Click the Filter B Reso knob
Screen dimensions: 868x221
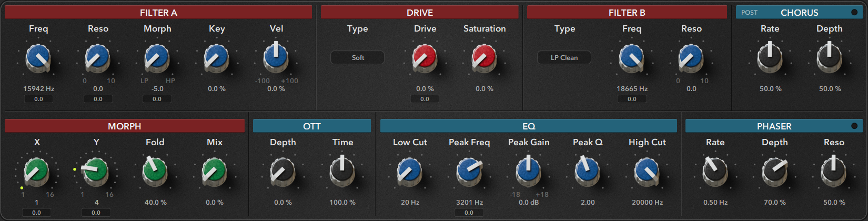tap(691, 58)
